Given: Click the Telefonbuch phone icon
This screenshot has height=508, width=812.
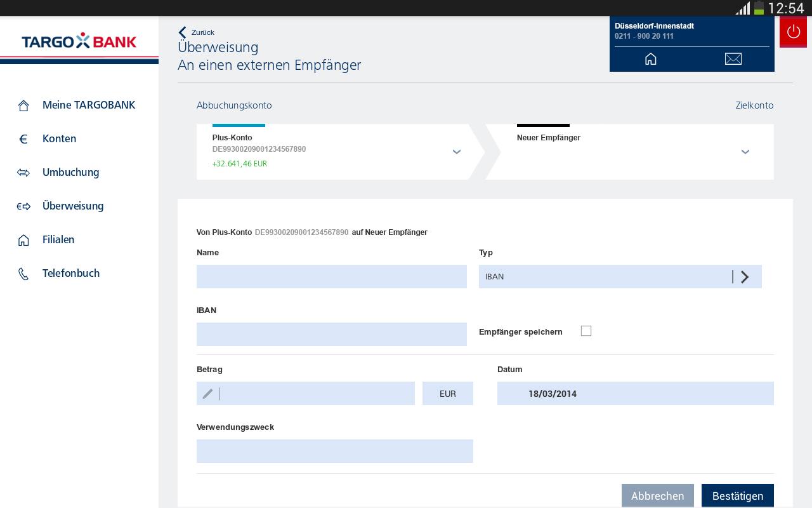Looking at the screenshot, I should (23, 274).
